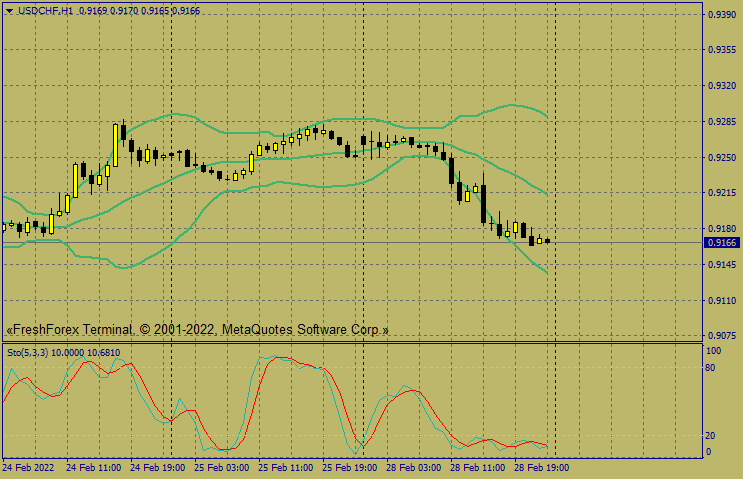Image resolution: width=743 pixels, height=479 pixels.
Task: Click the 25 Feb 11:00 time label
Action: click(285, 468)
